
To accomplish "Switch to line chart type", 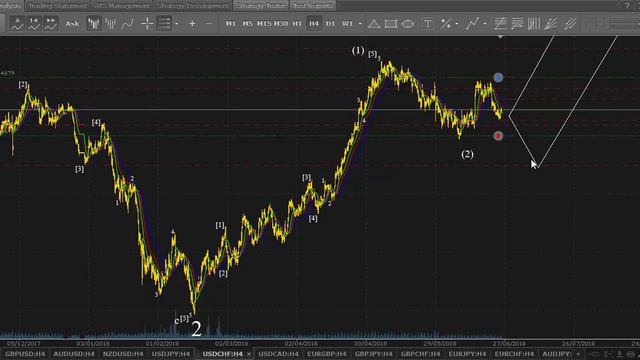I will tap(127, 24).
